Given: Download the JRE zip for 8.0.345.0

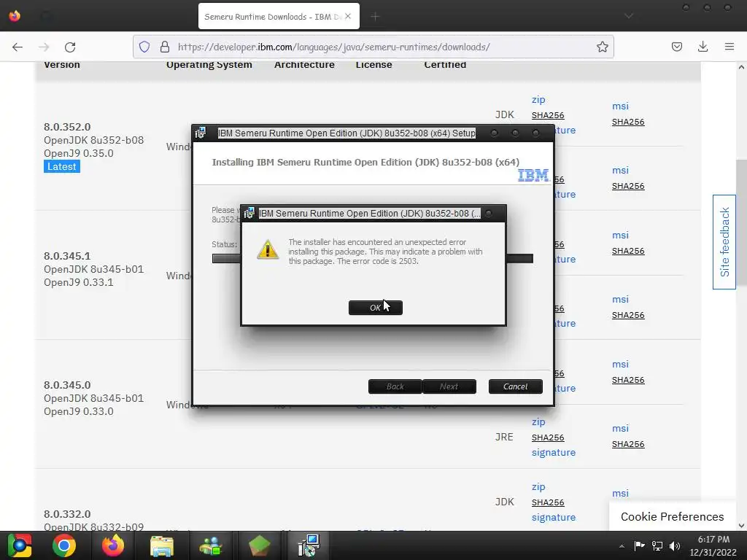Looking at the screenshot, I should 538,422.
